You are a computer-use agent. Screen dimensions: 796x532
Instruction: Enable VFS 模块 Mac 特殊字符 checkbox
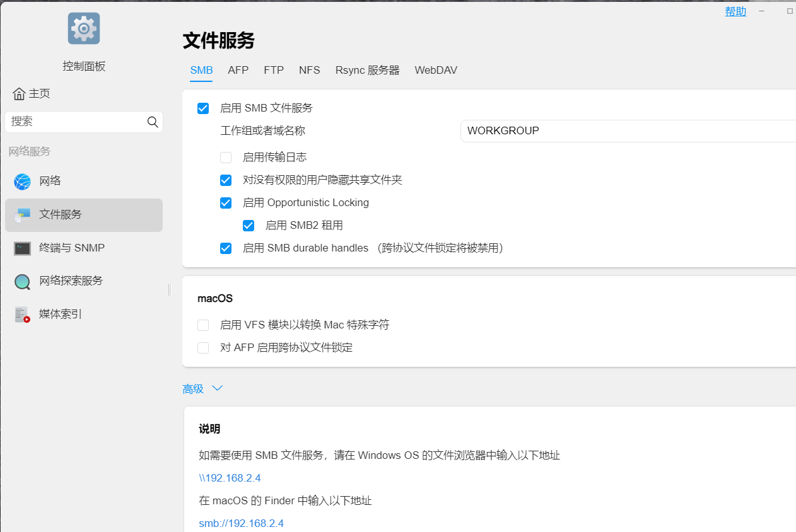(203, 325)
